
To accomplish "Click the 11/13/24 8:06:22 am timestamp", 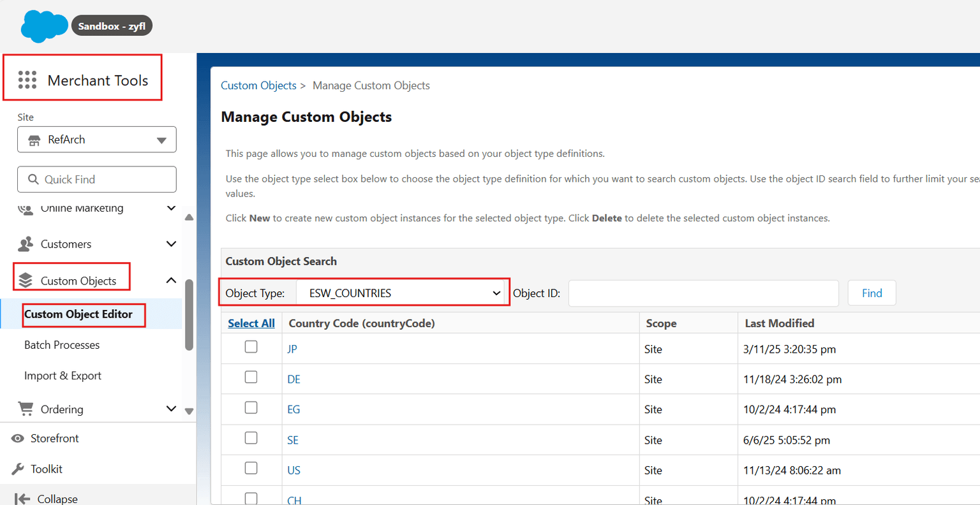I will click(792, 471).
